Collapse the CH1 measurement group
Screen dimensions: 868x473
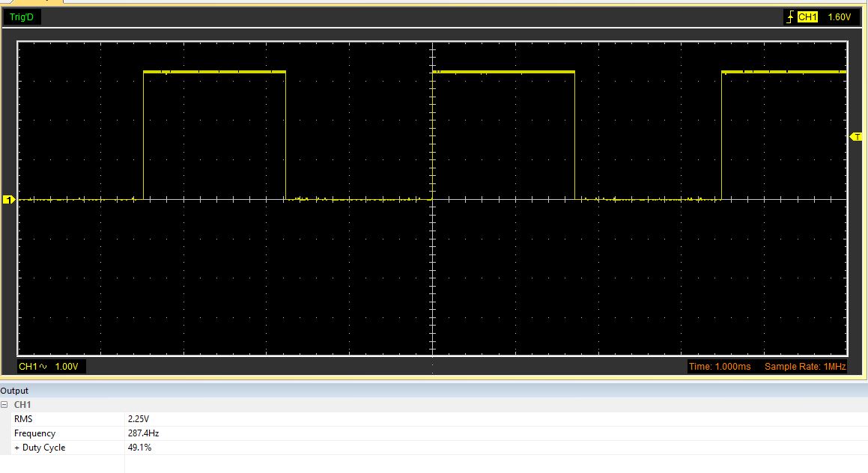(x=4, y=404)
